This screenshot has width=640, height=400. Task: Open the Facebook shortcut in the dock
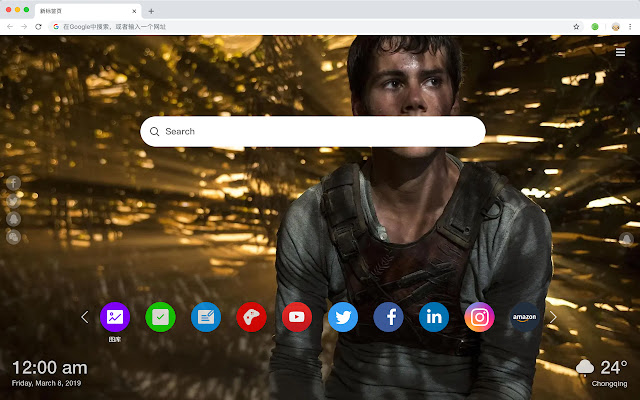point(388,317)
